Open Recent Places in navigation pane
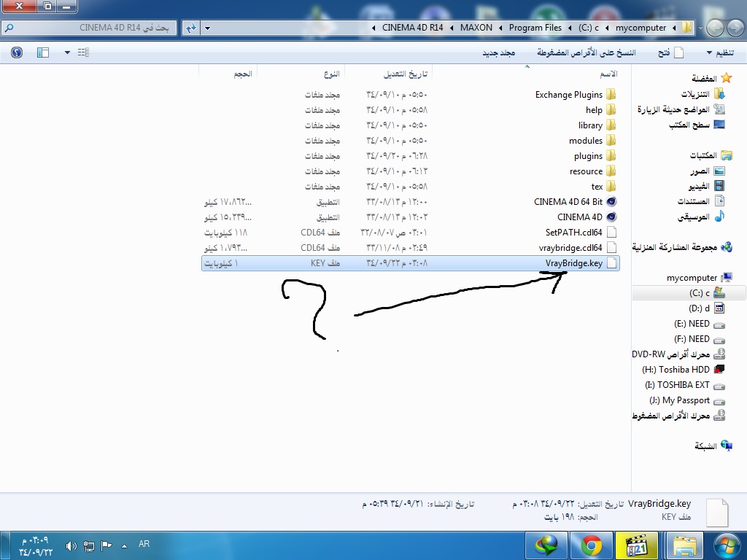 tap(681, 109)
